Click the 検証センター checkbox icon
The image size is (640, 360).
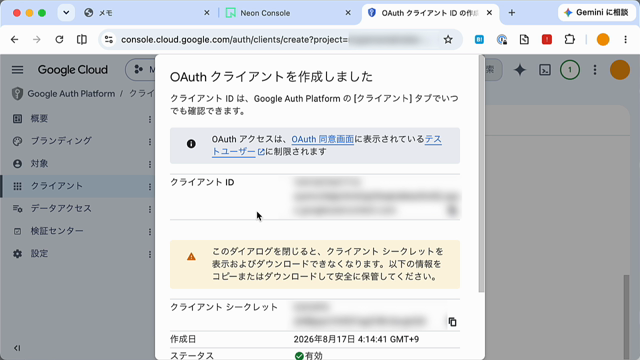17,231
